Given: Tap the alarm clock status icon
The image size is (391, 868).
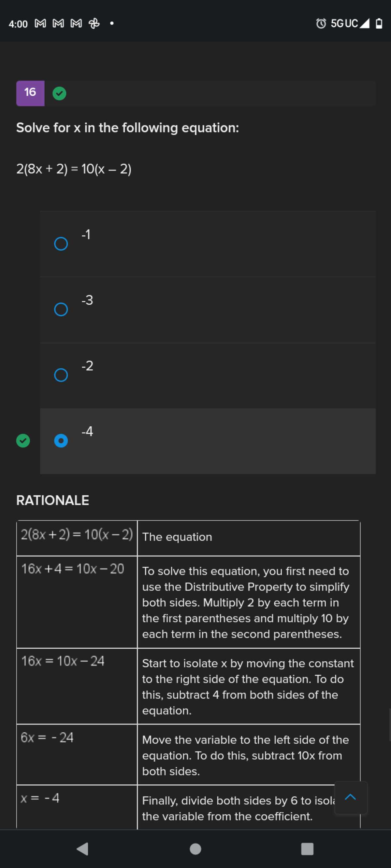Looking at the screenshot, I should pyautogui.click(x=321, y=23).
